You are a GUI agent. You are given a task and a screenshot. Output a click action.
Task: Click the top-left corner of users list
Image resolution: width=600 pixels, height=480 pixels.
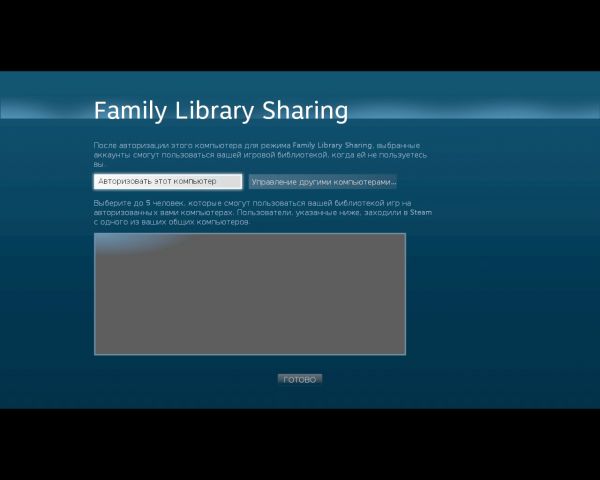tap(97, 236)
